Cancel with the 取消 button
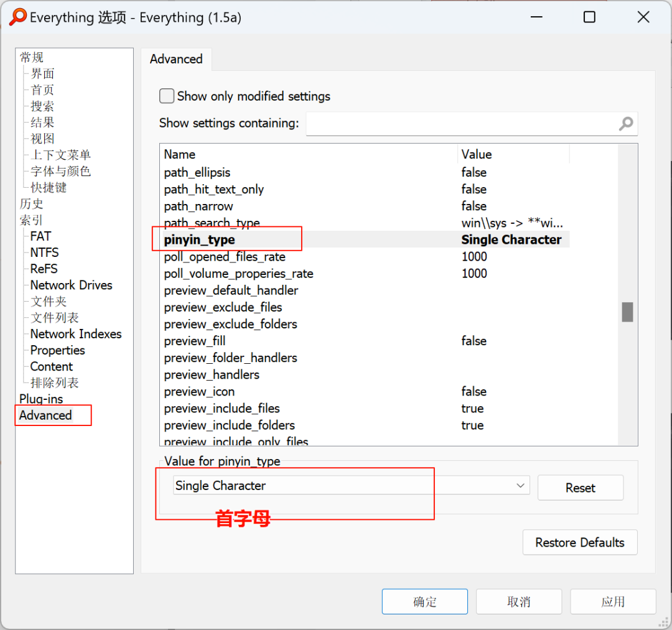This screenshot has width=672, height=630. tap(518, 601)
